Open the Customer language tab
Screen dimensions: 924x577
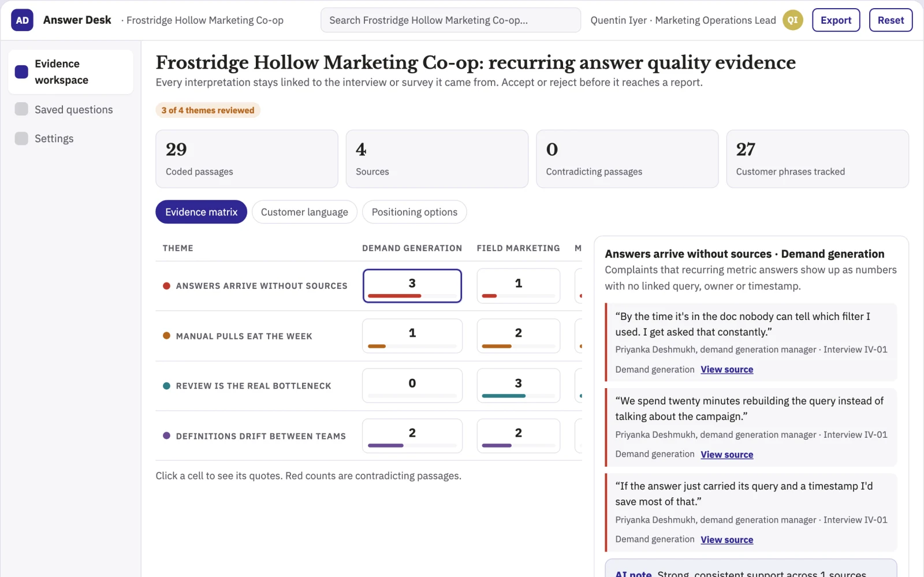coord(304,212)
